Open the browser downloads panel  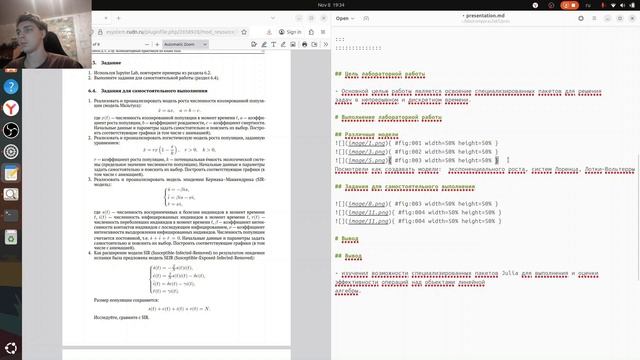tap(269, 32)
